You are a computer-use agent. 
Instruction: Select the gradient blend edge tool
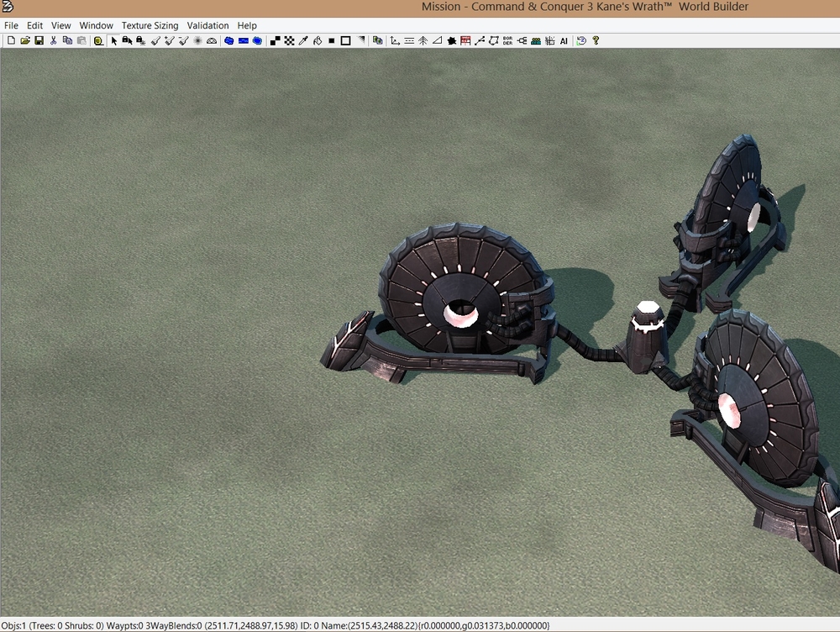pyautogui.click(x=360, y=40)
